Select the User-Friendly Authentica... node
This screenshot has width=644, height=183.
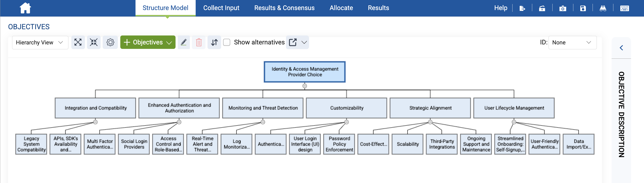point(544,144)
